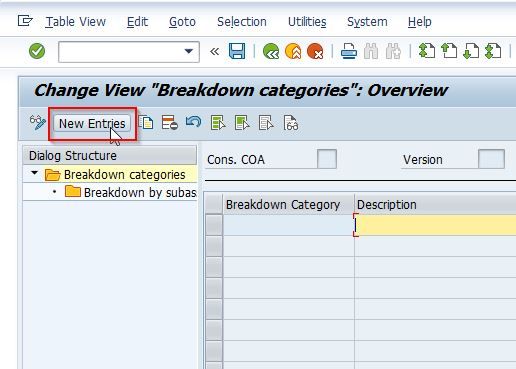
Task: Go to last page icon
Action: (493, 51)
